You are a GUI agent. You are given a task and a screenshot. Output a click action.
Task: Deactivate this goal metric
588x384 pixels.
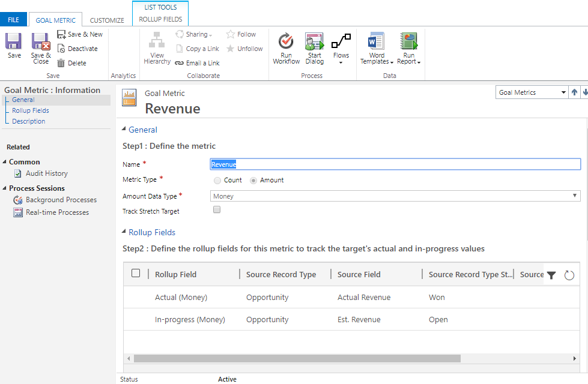tap(77, 49)
